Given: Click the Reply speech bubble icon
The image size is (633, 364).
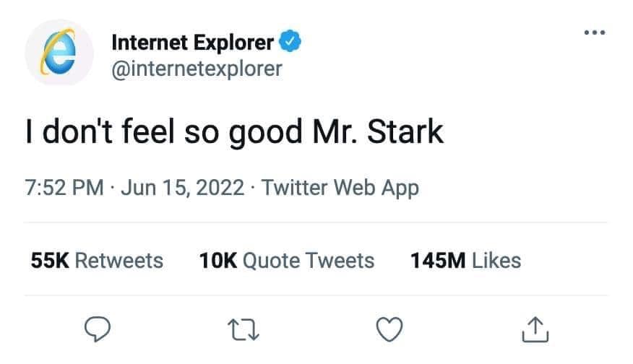Looking at the screenshot, I should tap(97, 330).
